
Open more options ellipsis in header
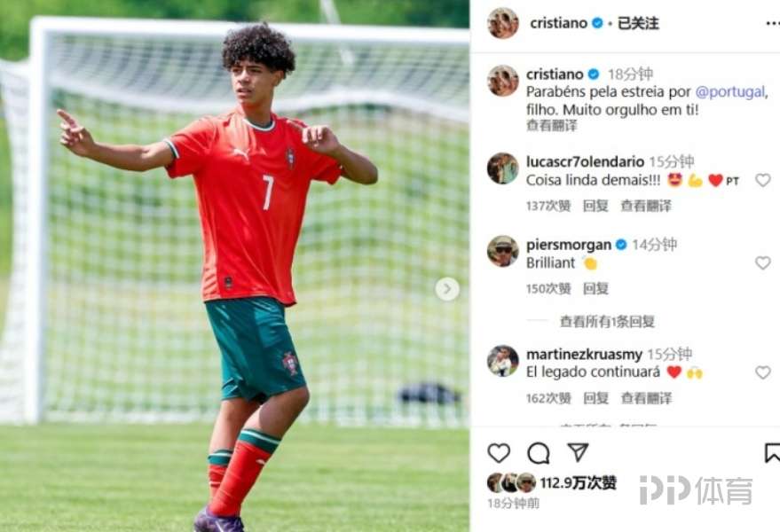[x=773, y=24]
